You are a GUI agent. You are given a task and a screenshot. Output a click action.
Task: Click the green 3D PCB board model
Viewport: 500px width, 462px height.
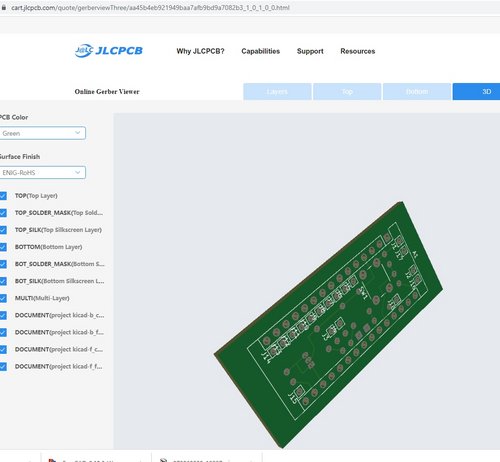coord(328,325)
